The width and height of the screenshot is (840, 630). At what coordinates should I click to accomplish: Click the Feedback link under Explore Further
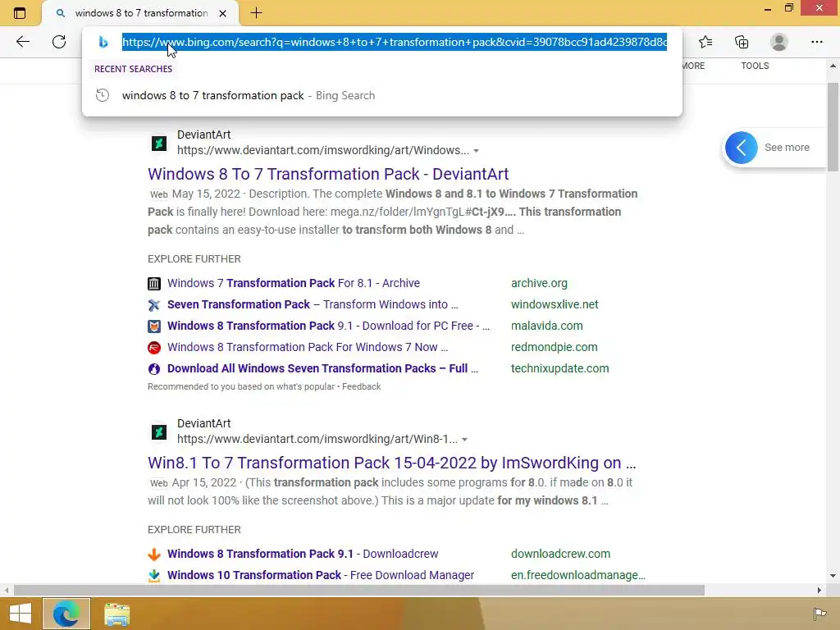pos(361,386)
